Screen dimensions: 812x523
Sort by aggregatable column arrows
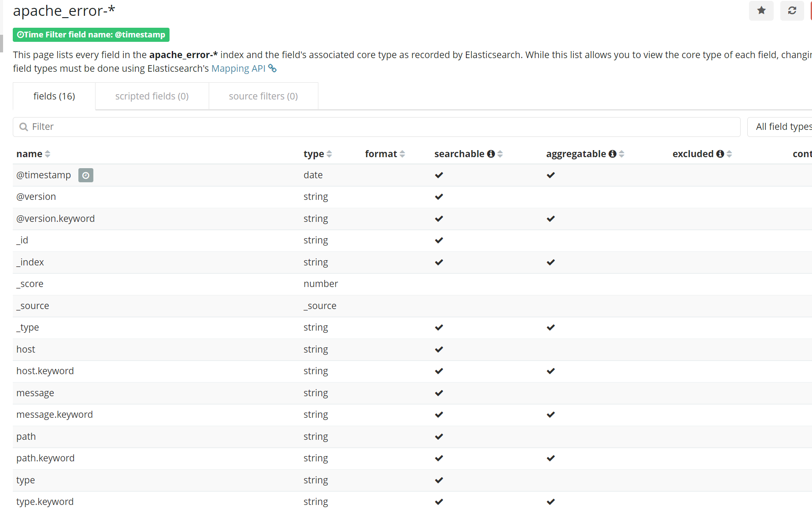point(621,154)
